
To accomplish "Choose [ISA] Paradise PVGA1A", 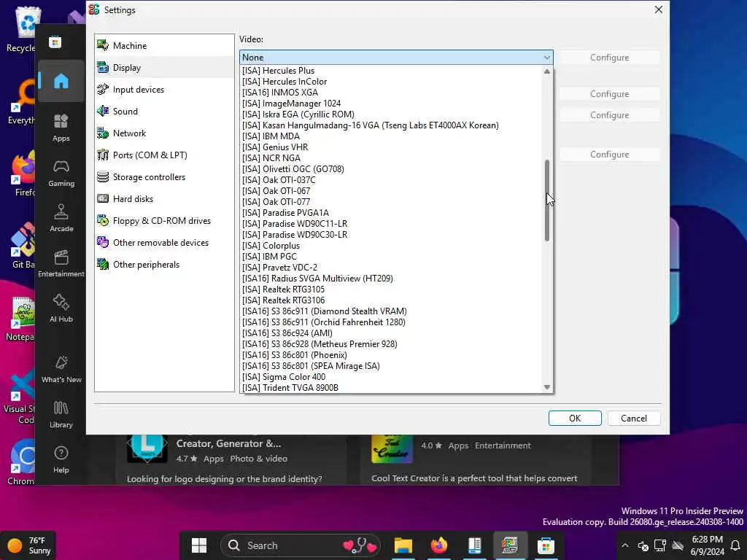I will click(391, 213).
